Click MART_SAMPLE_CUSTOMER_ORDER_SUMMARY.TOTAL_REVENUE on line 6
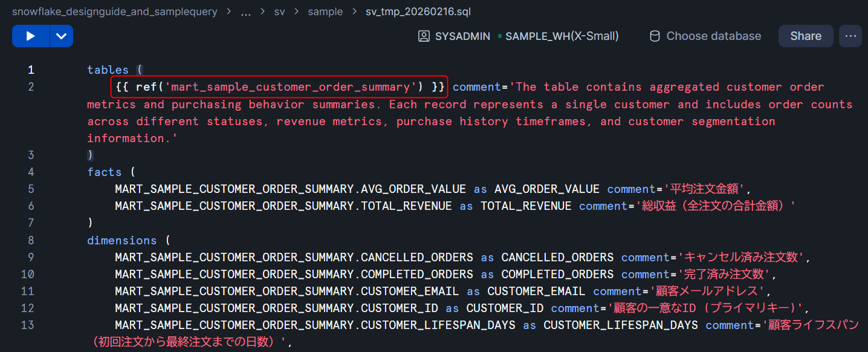 [x=283, y=206]
